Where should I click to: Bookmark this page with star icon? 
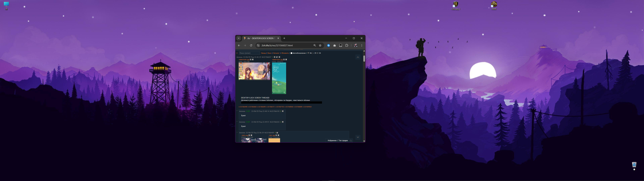(320, 45)
